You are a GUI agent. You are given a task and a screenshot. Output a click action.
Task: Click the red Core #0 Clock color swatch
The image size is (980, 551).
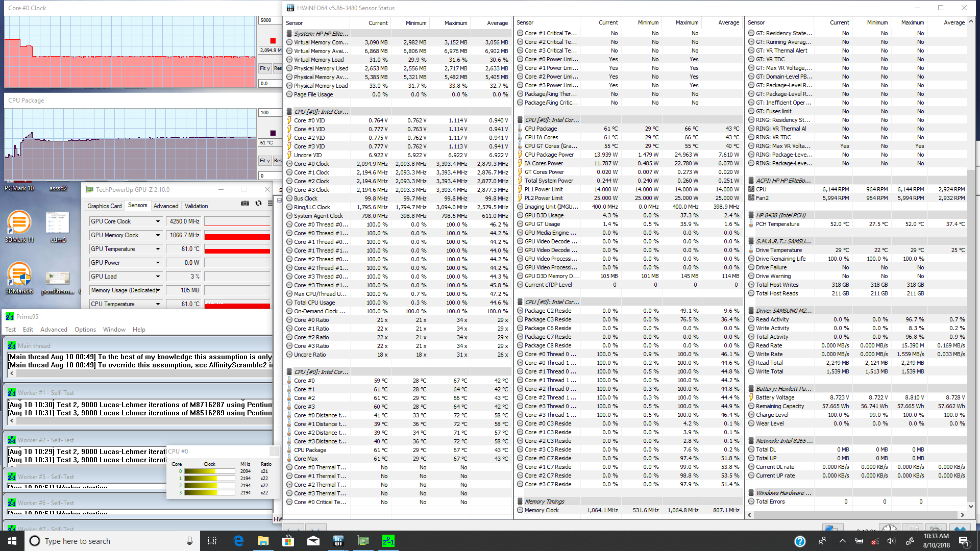pyautogui.click(x=273, y=41)
